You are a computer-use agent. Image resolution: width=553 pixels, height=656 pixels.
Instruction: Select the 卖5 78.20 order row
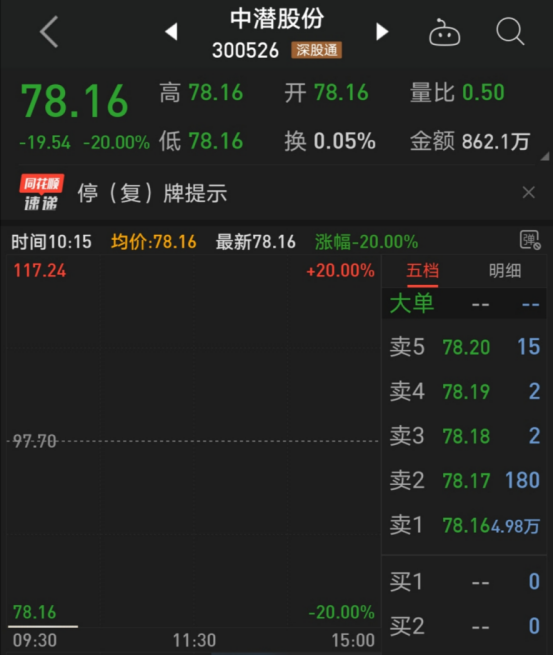464,347
